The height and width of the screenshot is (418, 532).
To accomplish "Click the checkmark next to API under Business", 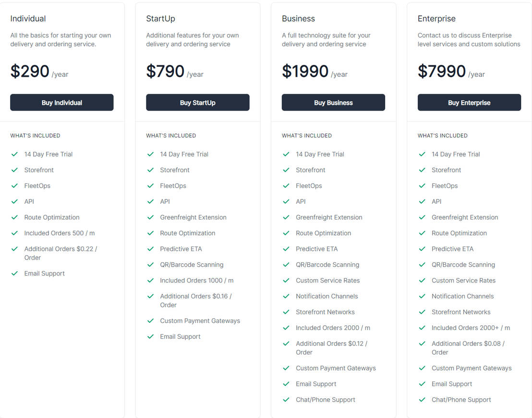I will 286,202.
